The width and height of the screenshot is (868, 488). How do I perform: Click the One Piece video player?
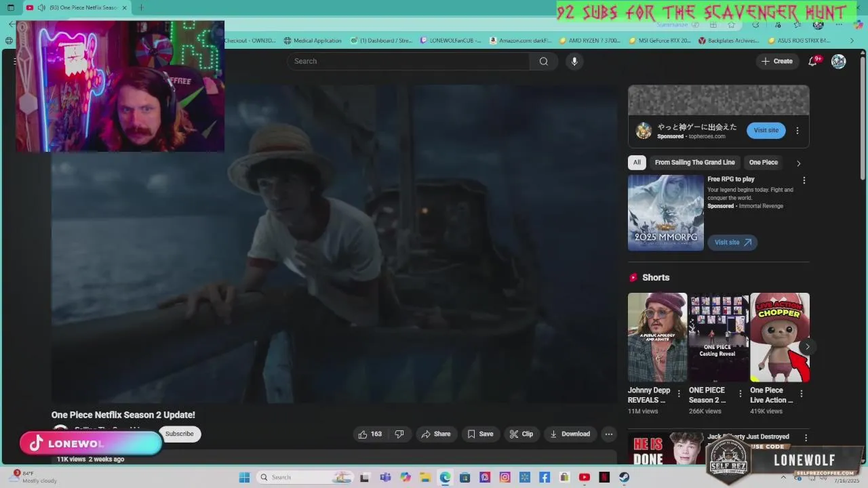[x=334, y=244]
